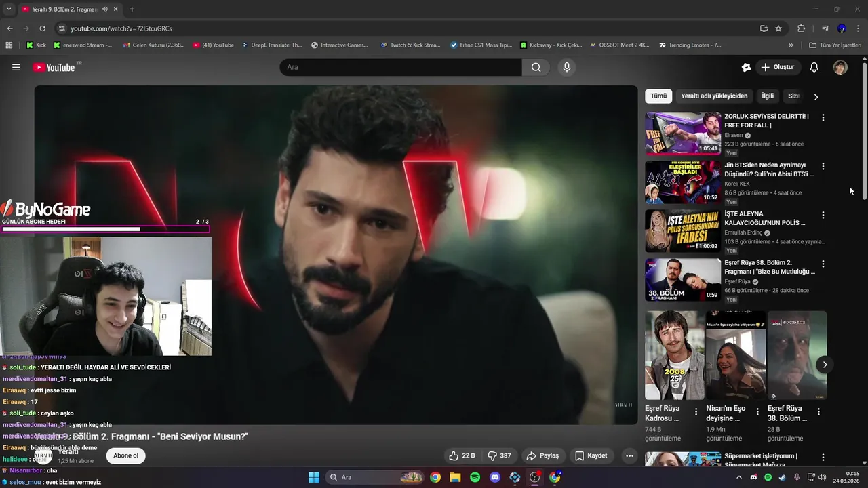The width and height of the screenshot is (868, 488).
Task: Click the YouTube search input field
Action: point(401,67)
